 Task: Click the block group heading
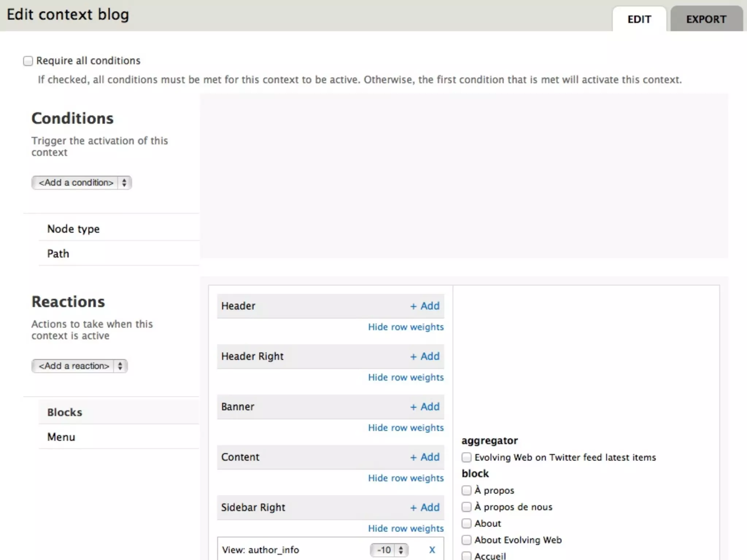475,474
